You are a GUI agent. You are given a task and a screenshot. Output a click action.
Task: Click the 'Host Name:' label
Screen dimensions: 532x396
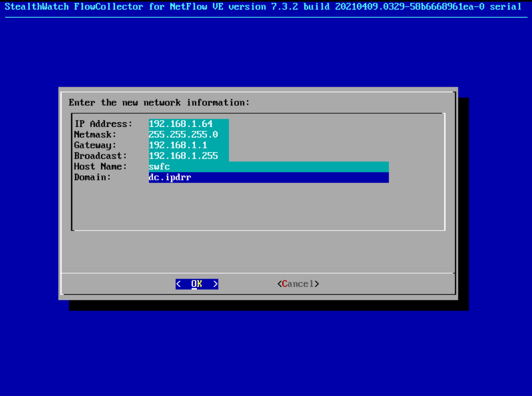pyautogui.click(x=101, y=167)
